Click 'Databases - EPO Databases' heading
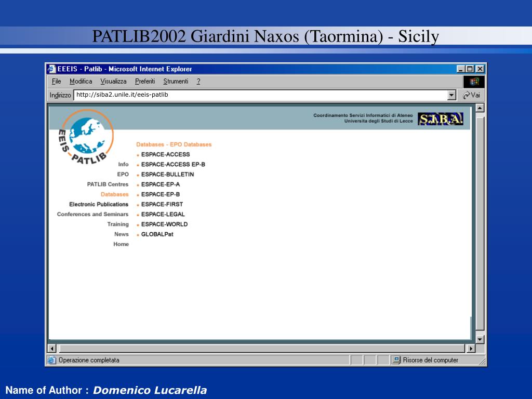532x399 pixels. [x=174, y=144]
